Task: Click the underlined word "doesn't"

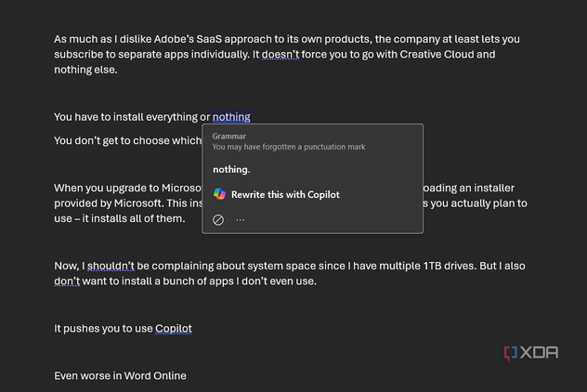Action: click(x=280, y=54)
